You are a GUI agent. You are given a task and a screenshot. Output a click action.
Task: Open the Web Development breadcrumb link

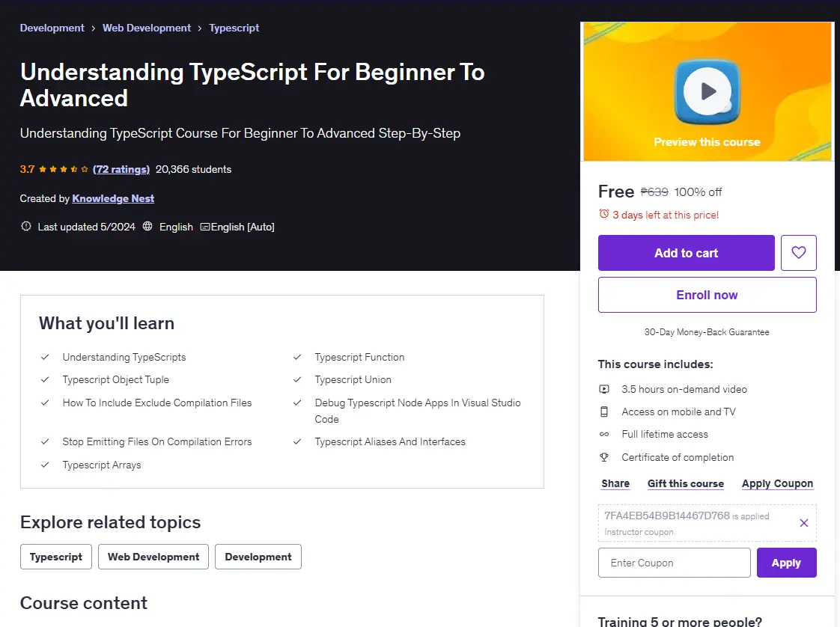[x=146, y=28]
